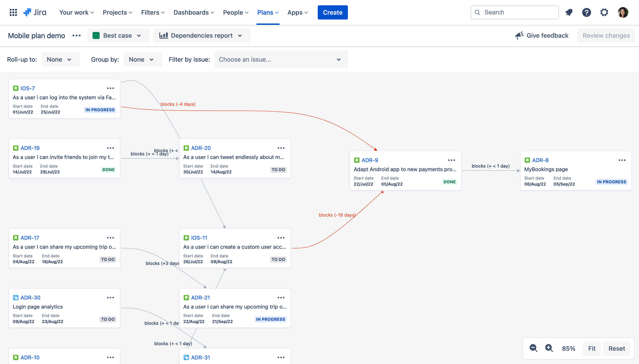The image size is (639, 364).
Task: Click the Give feedback button
Action: (x=542, y=35)
